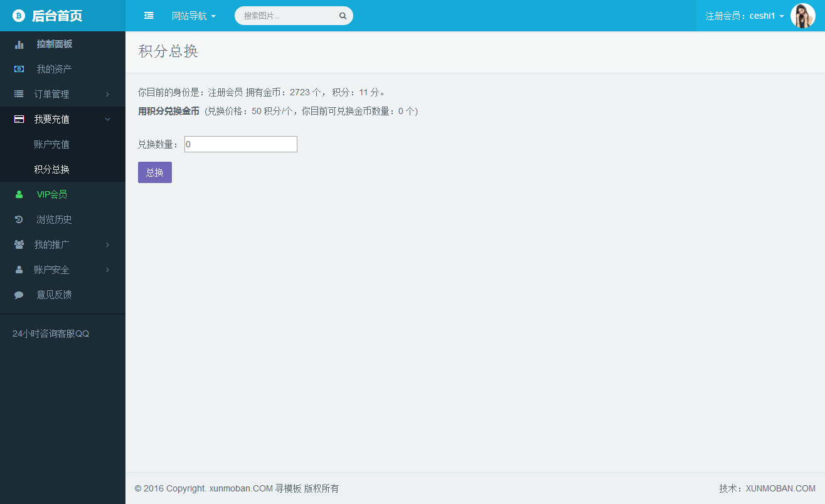Click 24小时咨询客服QQ text
Viewport: 825px width, 504px height.
[x=51, y=333]
